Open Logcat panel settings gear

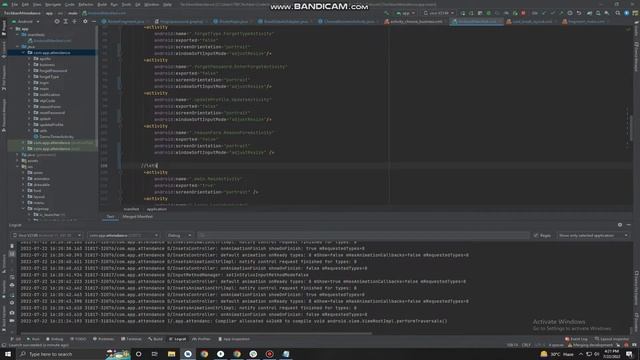620,224
